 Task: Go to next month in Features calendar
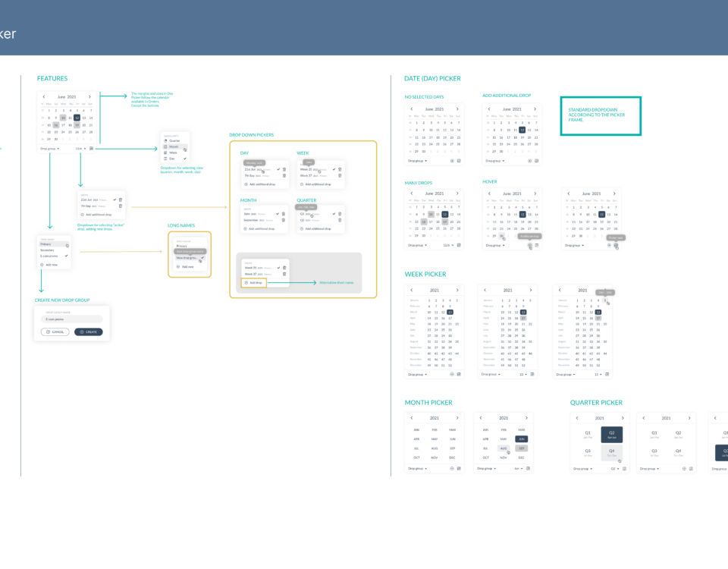coord(90,97)
